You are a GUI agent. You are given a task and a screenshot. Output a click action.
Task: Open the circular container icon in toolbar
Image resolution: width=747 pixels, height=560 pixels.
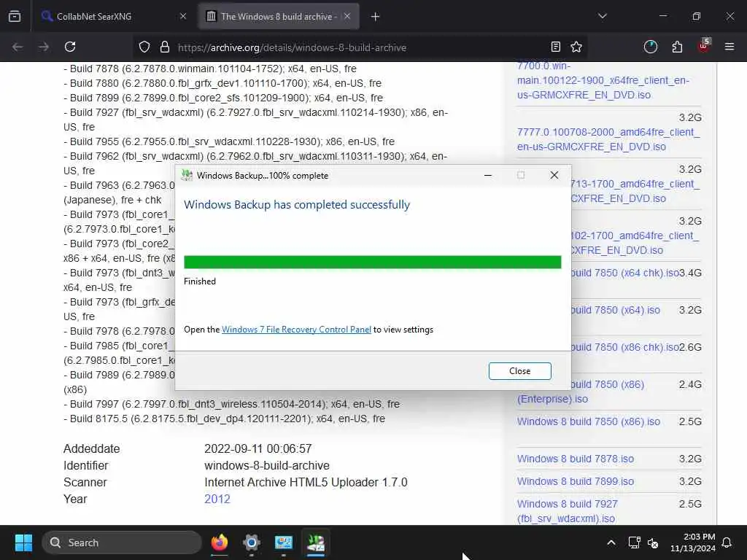pyautogui.click(x=650, y=47)
